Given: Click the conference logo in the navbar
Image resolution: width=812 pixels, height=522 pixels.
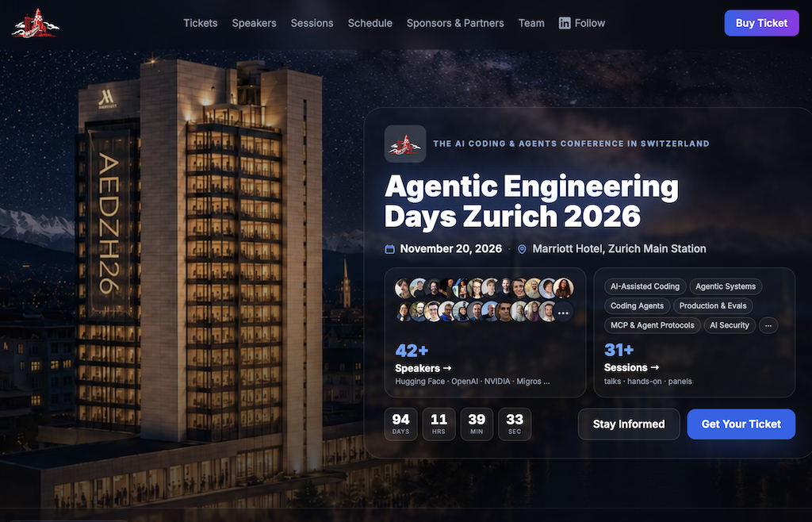Looking at the screenshot, I should point(35,23).
